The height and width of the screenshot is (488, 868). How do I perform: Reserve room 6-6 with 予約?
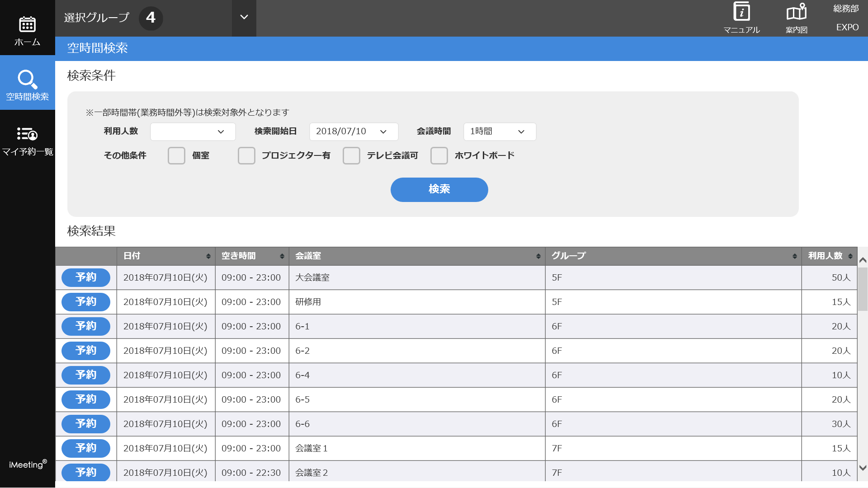[86, 424]
